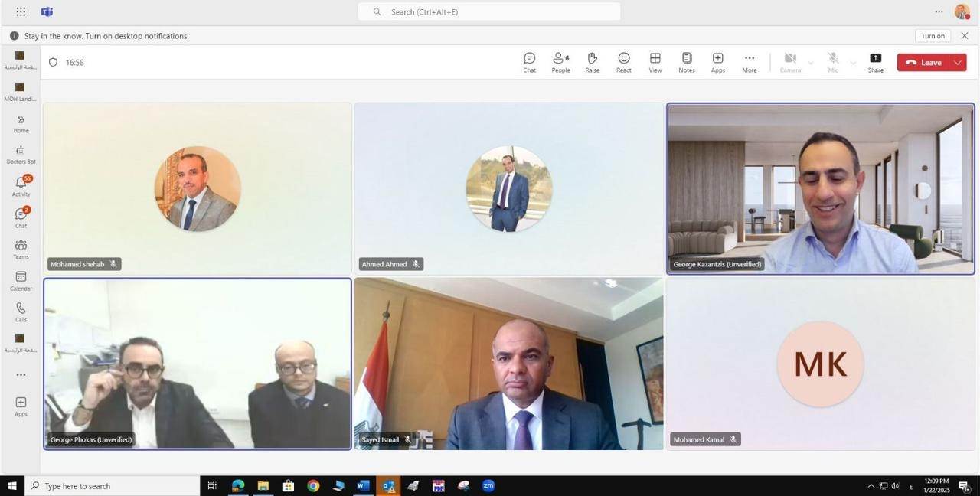Screen dimensions: 980x496
Task: Expand the dropdown arrow beside Leave
Action: (958, 63)
